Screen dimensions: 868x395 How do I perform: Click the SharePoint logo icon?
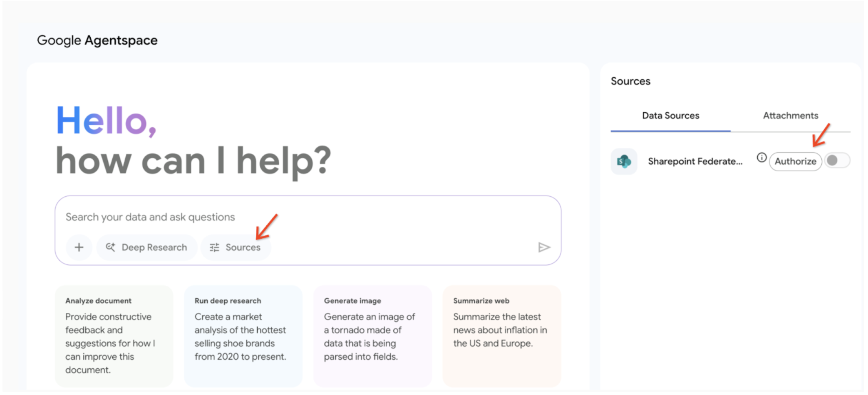(624, 161)
